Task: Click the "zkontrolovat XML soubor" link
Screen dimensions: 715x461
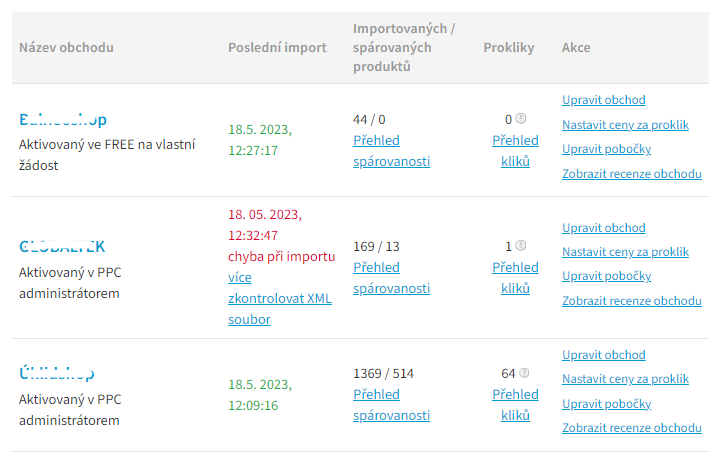Action: (279, 309)
